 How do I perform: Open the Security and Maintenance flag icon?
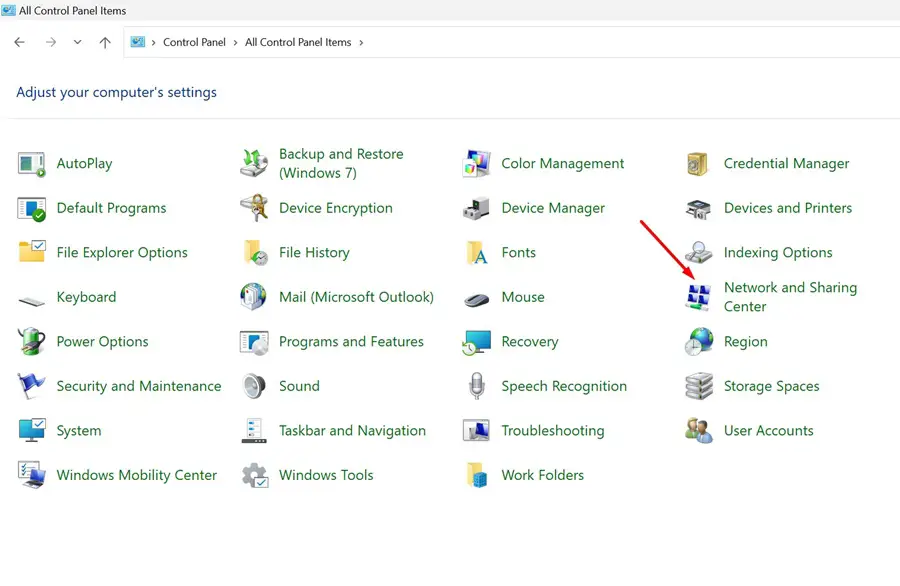click(x=31, y=386)
